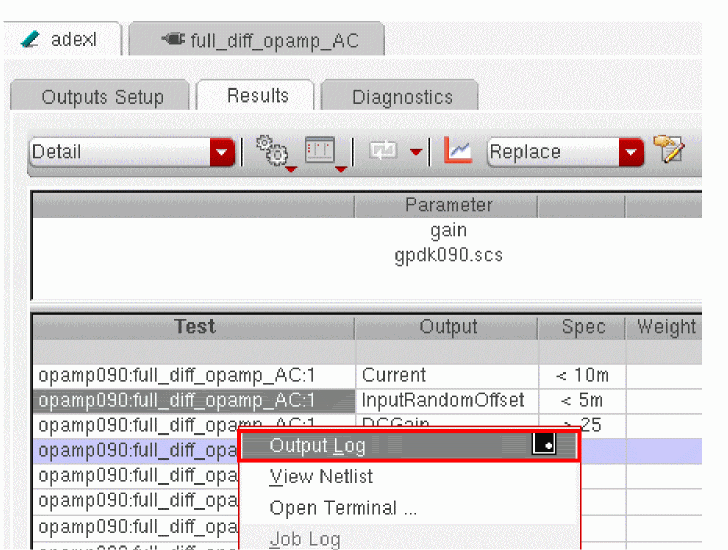728x550 pixels.
Task: Sort by the Output column header
Action: coord(448,327)
